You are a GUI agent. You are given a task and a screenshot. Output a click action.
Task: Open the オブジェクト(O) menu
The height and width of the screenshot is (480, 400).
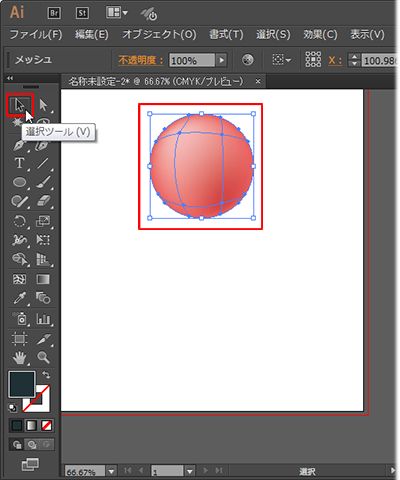click(159, 34)
